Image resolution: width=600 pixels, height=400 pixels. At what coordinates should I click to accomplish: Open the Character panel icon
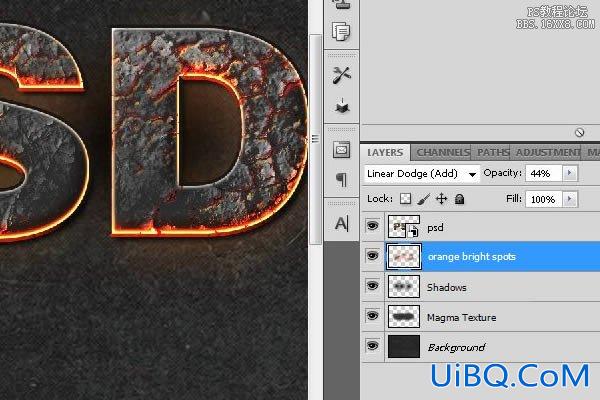point(341,223)
